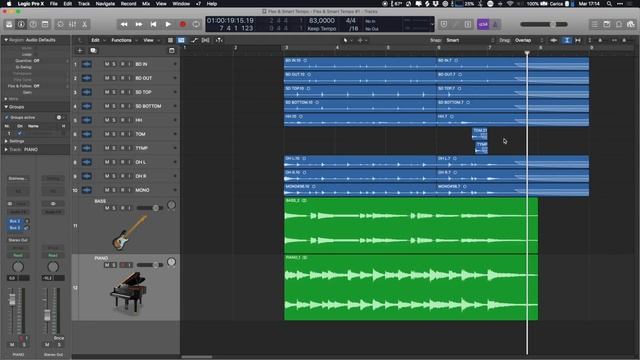Start recording with Record button
Screen dimensions: 640x360
point(182,24)
